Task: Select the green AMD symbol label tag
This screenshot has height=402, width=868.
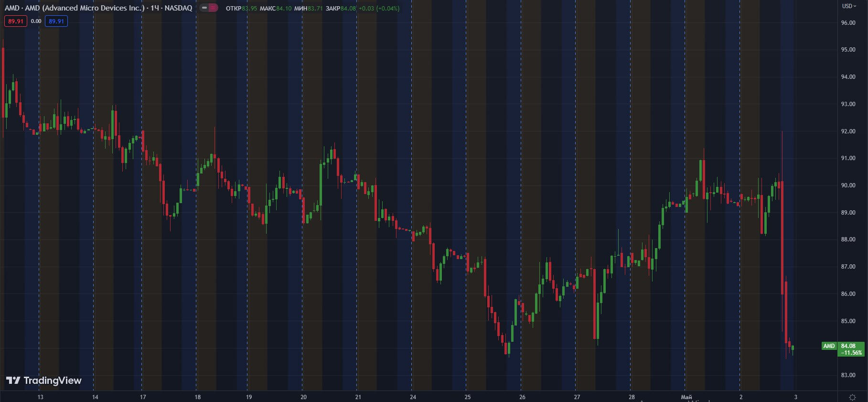Action: click(x=829, y=346)
